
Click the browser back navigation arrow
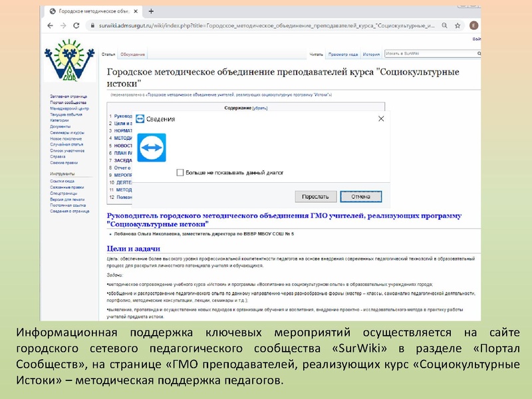tap(50, 25)
